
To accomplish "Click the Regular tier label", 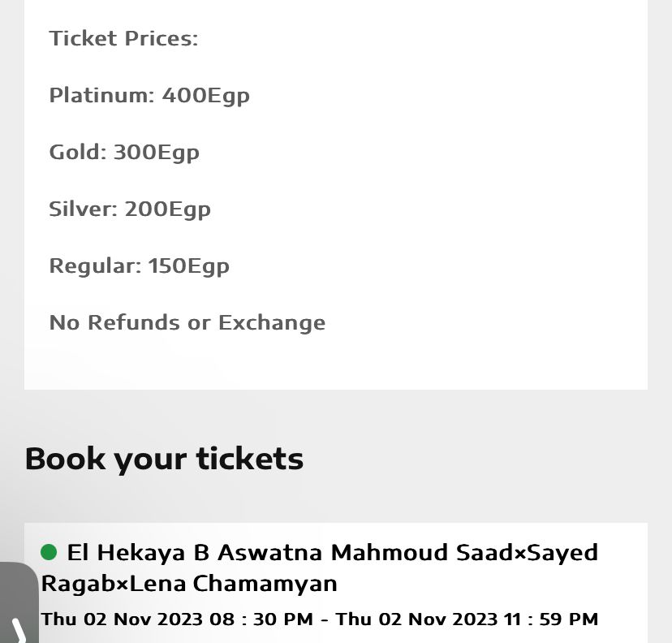I will (x=95, y=265).
